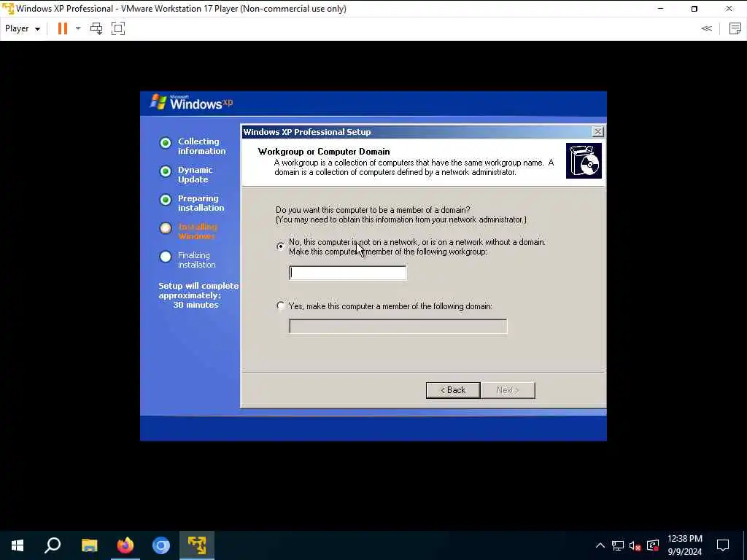Click the domain name text field
Viewport: 747px width, 560px height.
point(398,326)
